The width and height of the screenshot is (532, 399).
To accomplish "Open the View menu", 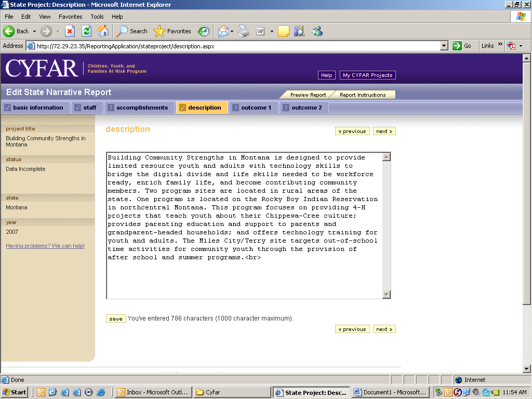I will click(45, 17).
